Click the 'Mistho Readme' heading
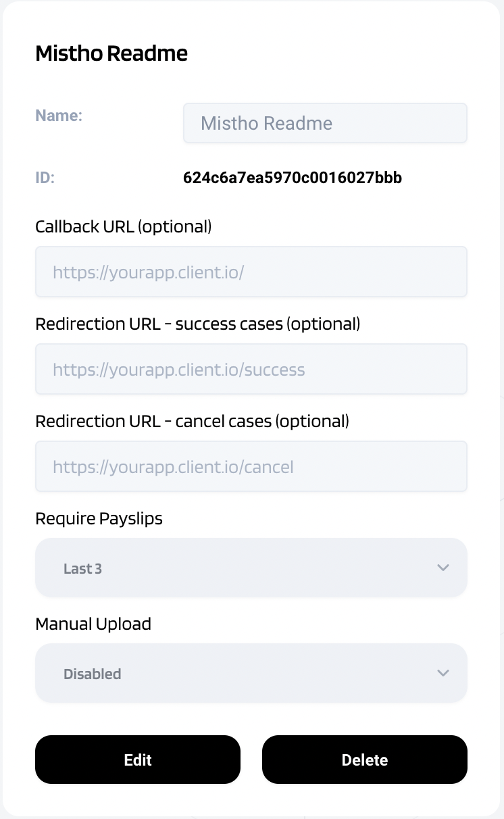The height and width of the screenshot is (819, 504). 111,53
